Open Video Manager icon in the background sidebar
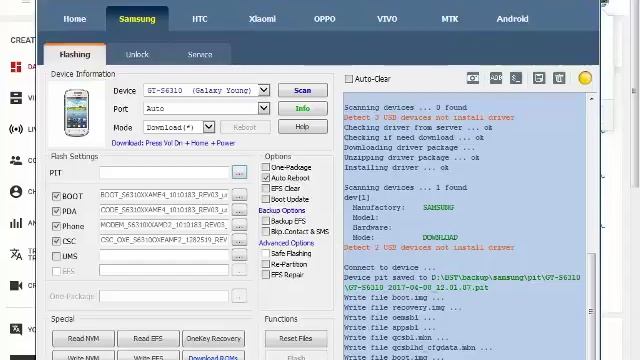Image resolution: width=640 pixels, height=360 pixels. point(16,98)
